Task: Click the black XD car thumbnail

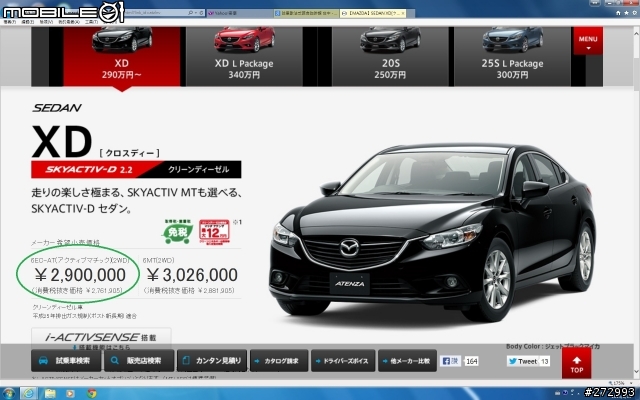Action: point(122,40)
